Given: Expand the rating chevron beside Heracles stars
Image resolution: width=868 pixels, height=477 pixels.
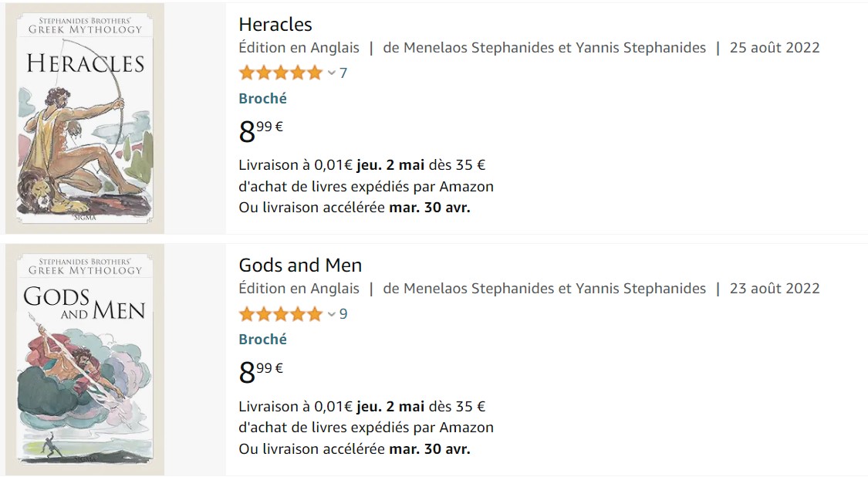Looking at the screenshot, I should (332, 73).
